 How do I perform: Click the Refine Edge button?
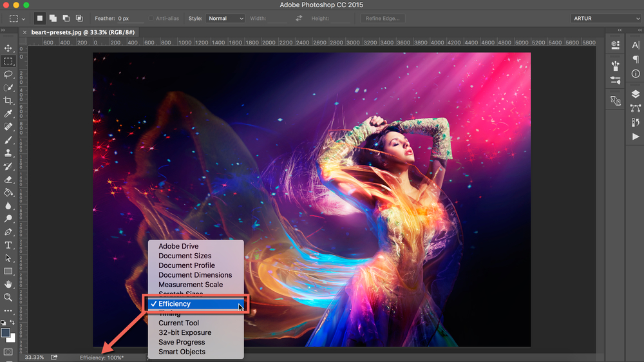coord(383,19)
